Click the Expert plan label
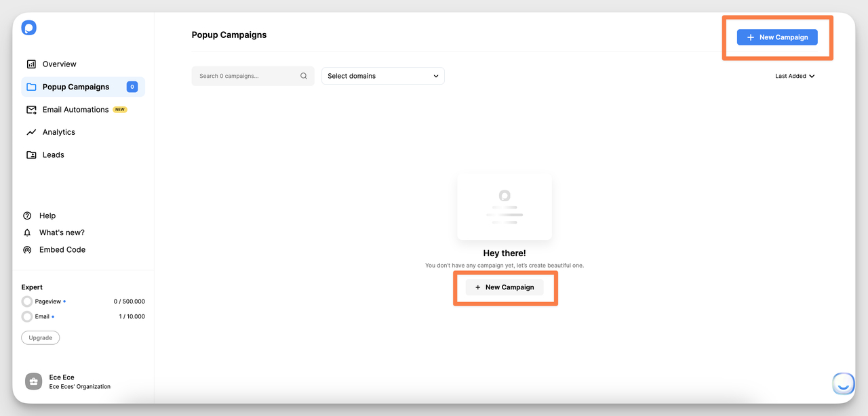 (x=32, y=287)
